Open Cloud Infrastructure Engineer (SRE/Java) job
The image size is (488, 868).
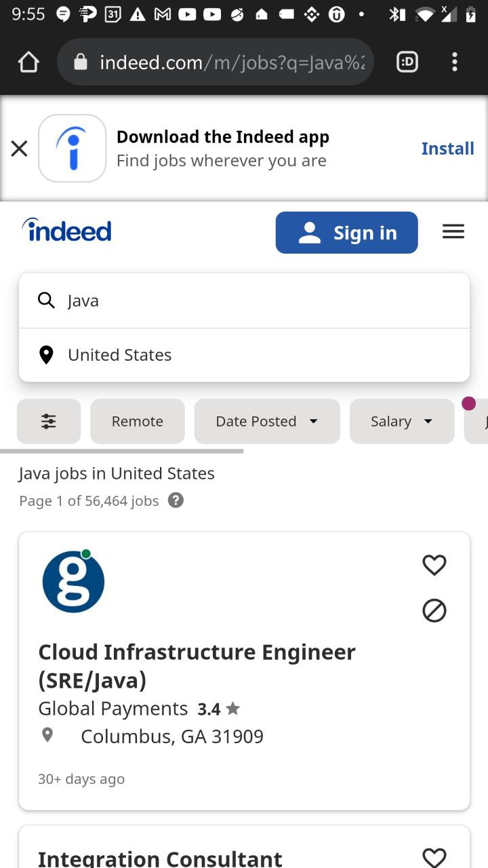tap(197, 666)
